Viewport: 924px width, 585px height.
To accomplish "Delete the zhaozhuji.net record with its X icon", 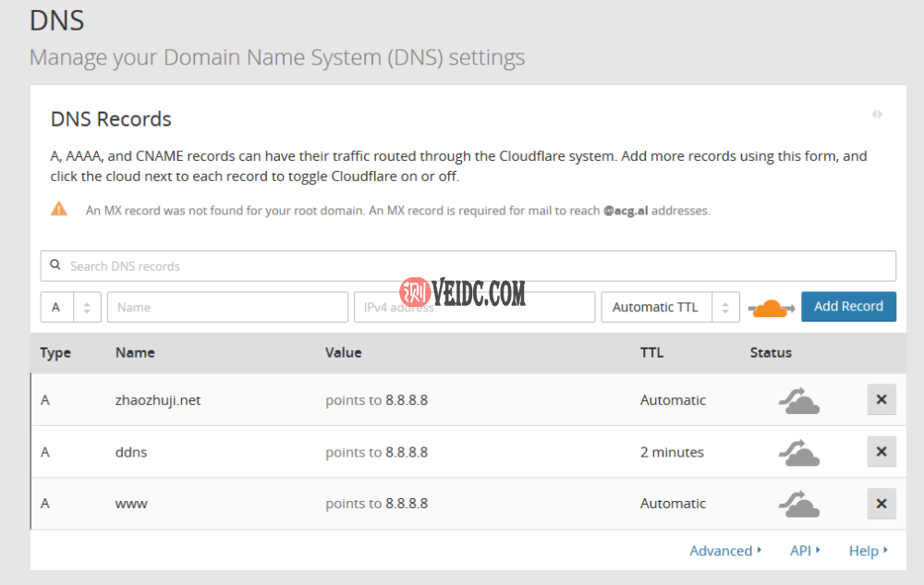I will [x=881, y=399].
